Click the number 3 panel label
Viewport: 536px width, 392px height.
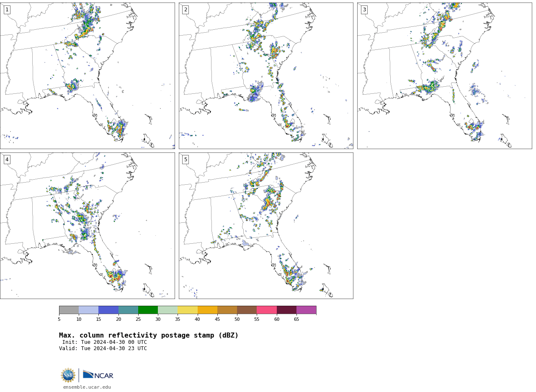364,10
